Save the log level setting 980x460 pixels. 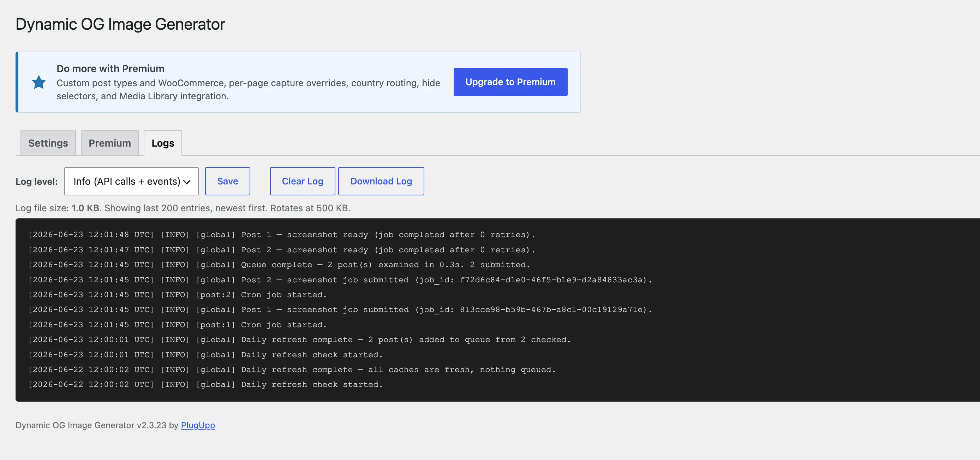(227, 181)
